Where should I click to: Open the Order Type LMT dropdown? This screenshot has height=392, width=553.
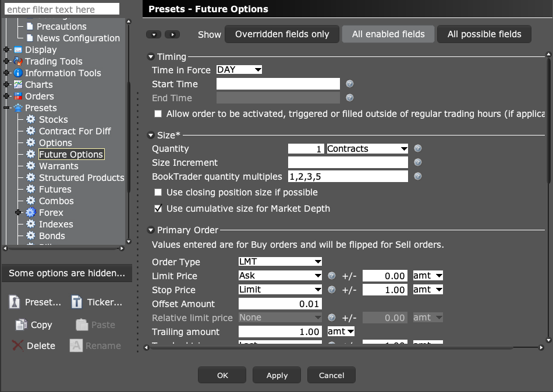[x=280, y=262]
